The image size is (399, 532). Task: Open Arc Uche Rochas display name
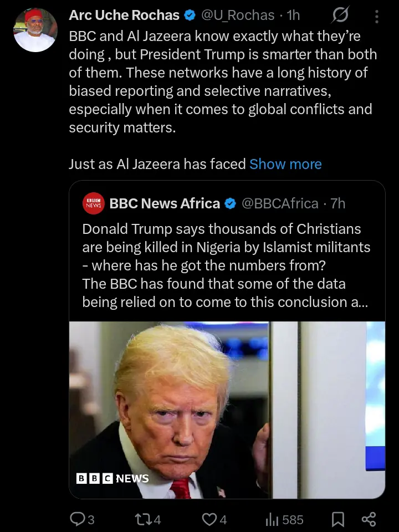124,16
